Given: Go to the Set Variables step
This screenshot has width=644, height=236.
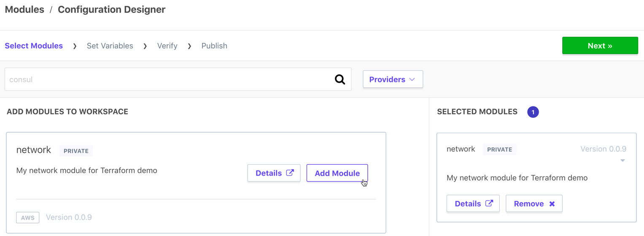Looking at the screenshot, I should [110, 46].
